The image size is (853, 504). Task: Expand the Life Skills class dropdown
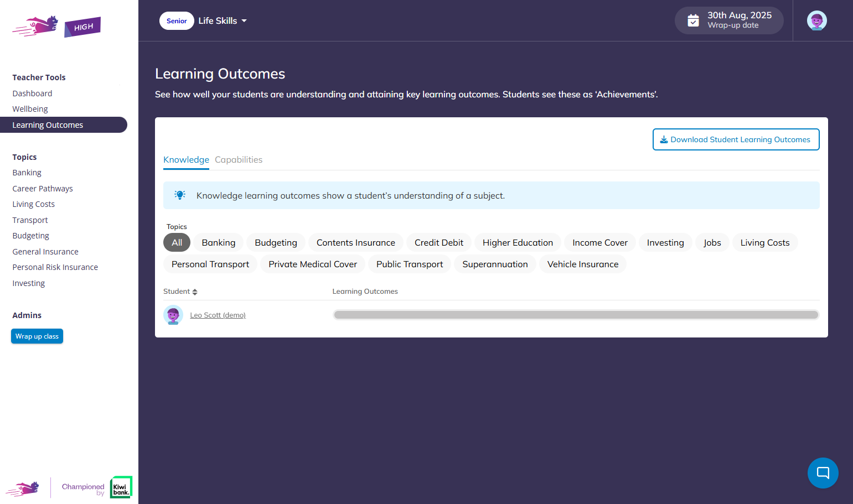[x=223, y=20]
